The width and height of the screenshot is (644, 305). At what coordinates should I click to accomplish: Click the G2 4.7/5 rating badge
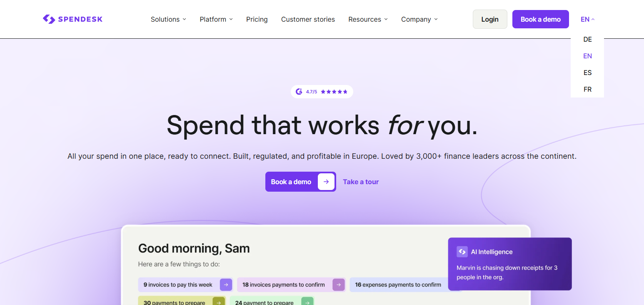pyautogui.click(x=322, y=92)
